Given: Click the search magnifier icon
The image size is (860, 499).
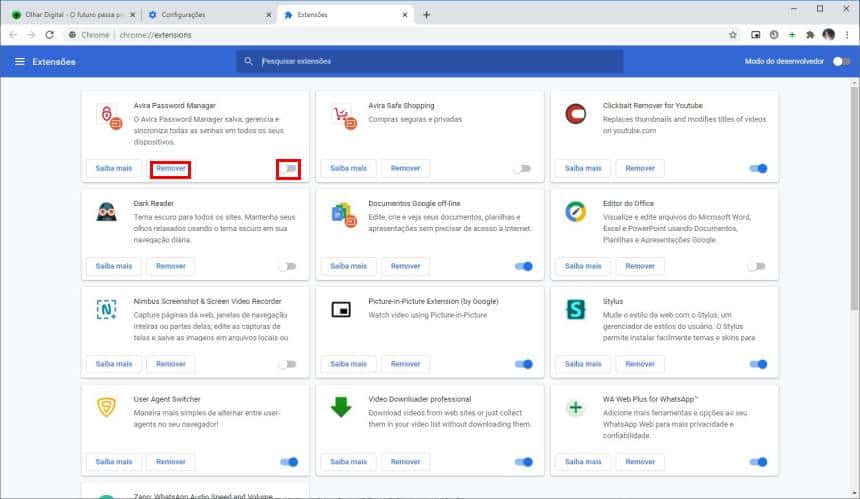Looking at the screenshot, I should (248, 61).
